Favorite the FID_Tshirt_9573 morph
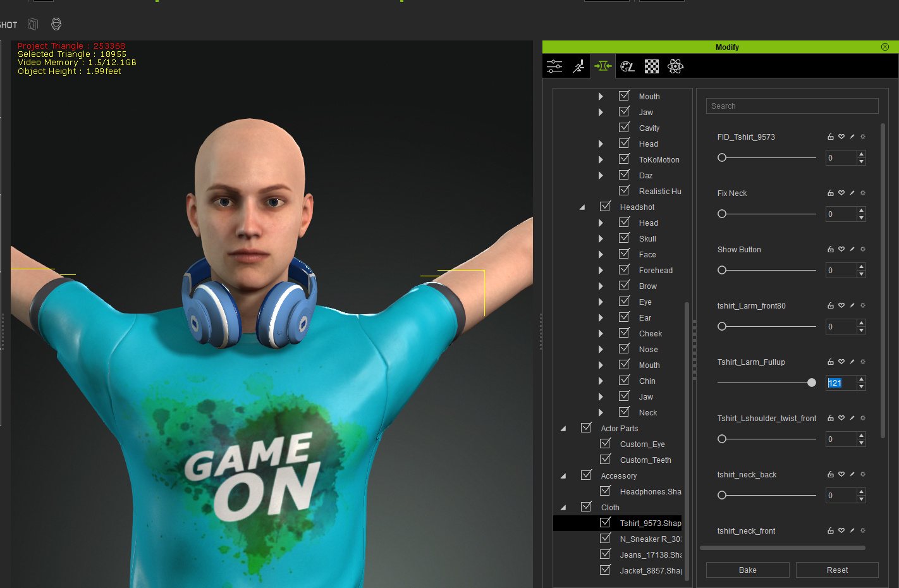Image resolution: width=899 pixels, height=588 pixels. pyautogui.click(x=841, y=137)
